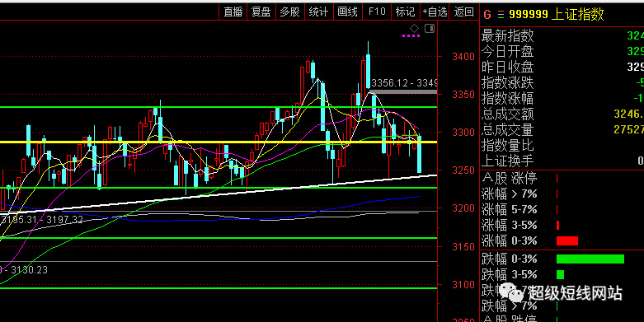
Task: Open the 统计 statistics tool
Action: (x=319, y=12)
